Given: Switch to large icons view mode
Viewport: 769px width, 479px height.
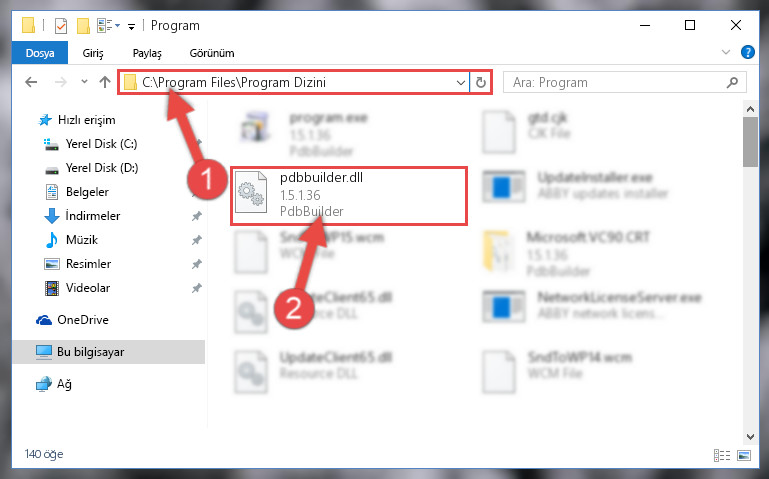Looking at the screenshot, I should tap(744, 455).
